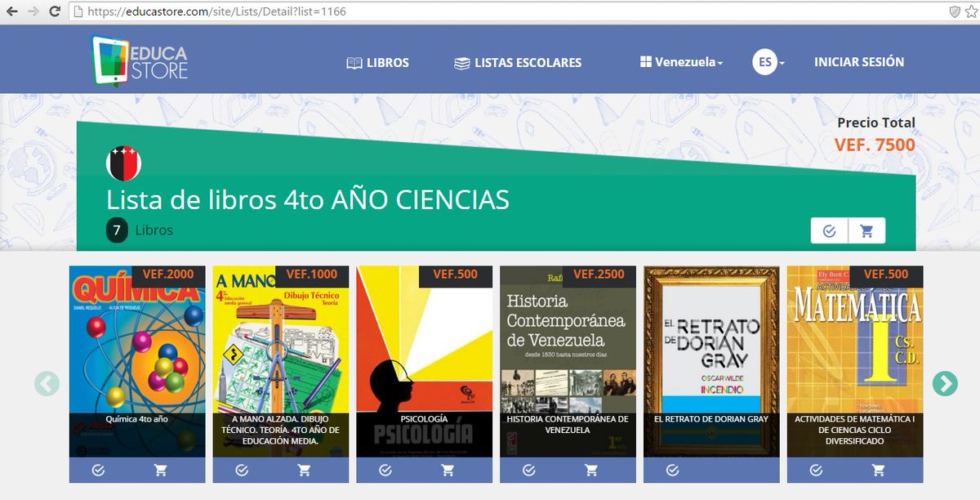Expand the Venezuela country dropdown
980x500 pixels.
pyautogui.click(x=681, y=62)
